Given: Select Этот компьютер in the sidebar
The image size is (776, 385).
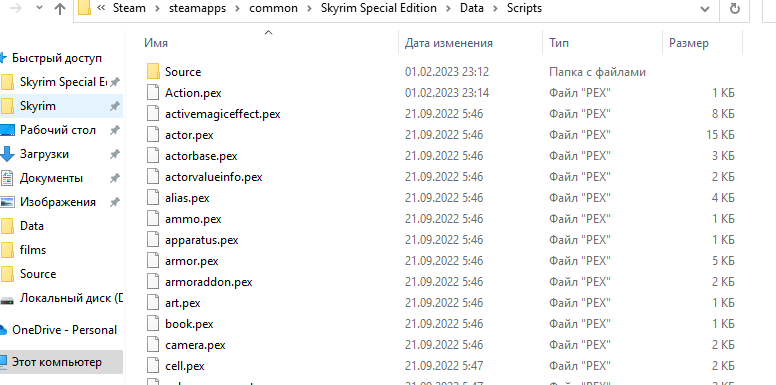Looking at the screenshot, I should click(x=56, y=362).
